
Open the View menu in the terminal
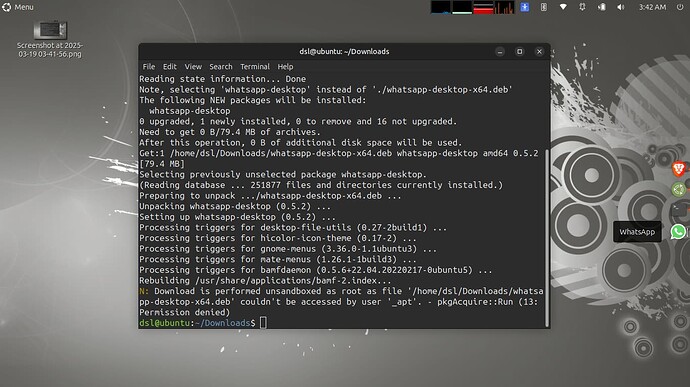click(x=193, y=66)
